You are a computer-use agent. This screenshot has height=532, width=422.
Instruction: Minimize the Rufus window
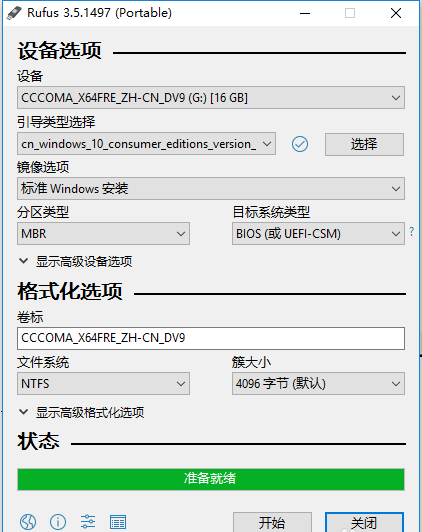[305, 13]
